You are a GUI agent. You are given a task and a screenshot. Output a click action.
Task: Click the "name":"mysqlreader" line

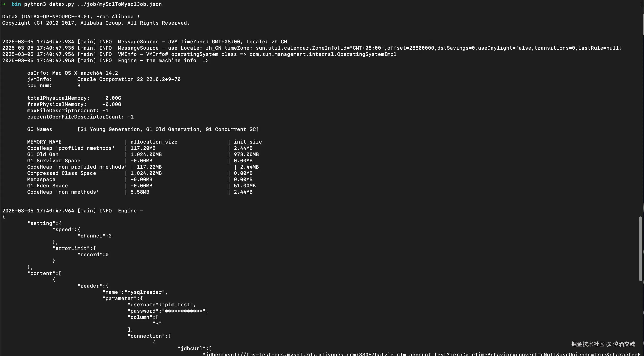pyautogui.click(x=135, y=292)
